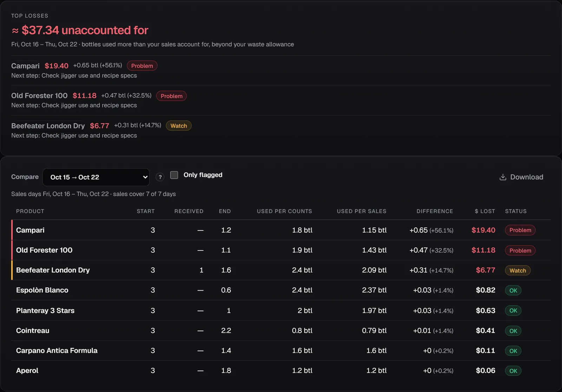Viewport: 562px width, 392px height.
Task: Click the +0.47 (+32.5%) difference cell in table
Action: tap(431, 250)
